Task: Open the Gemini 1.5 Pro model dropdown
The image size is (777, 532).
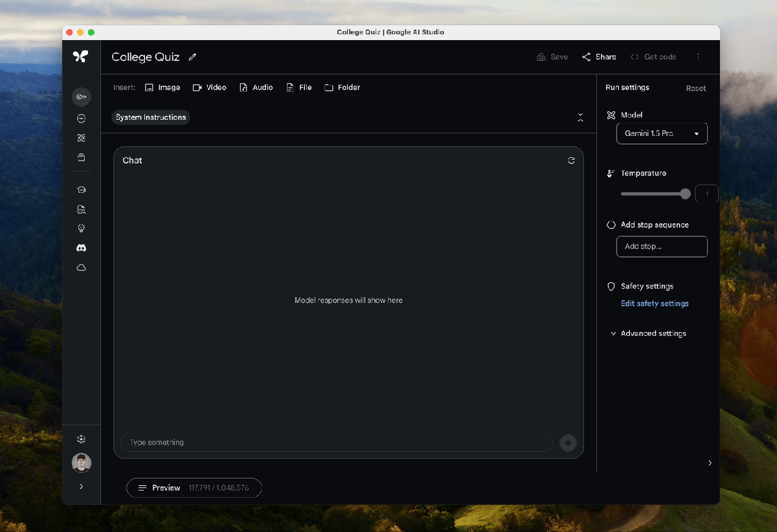Action: click(x=662, y=133)
